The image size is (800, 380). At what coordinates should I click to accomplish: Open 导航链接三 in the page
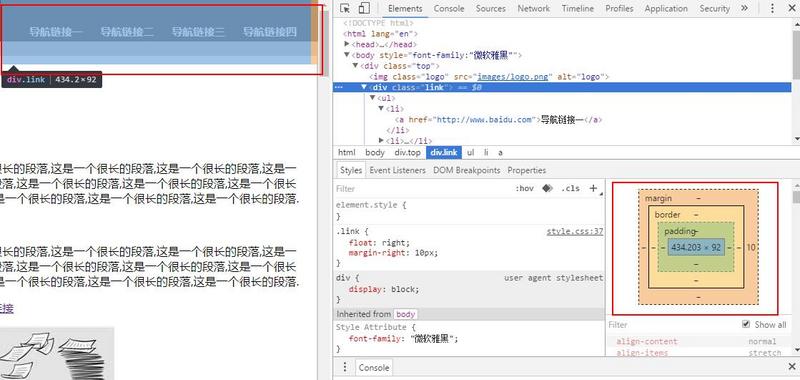(198, 32)
